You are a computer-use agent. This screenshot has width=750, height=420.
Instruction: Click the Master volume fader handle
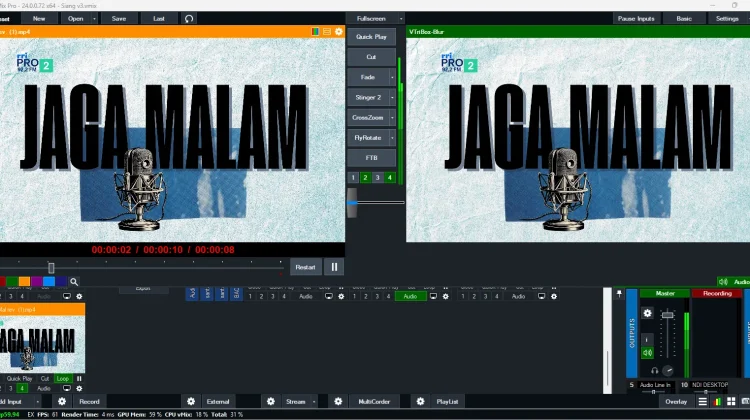667,315
